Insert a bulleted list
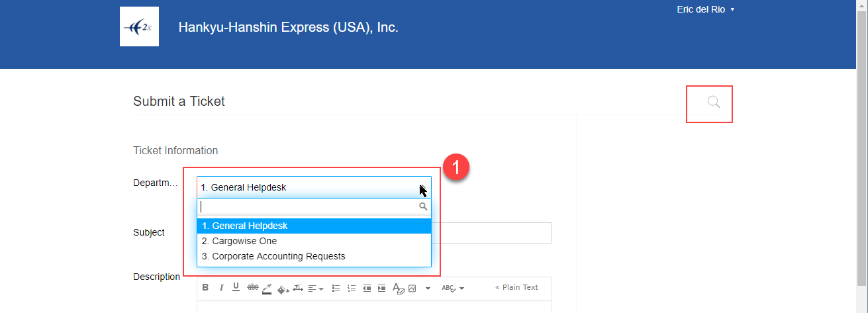Image resolution: width=868 pixels, height=313 pixels. click(336, 289)
